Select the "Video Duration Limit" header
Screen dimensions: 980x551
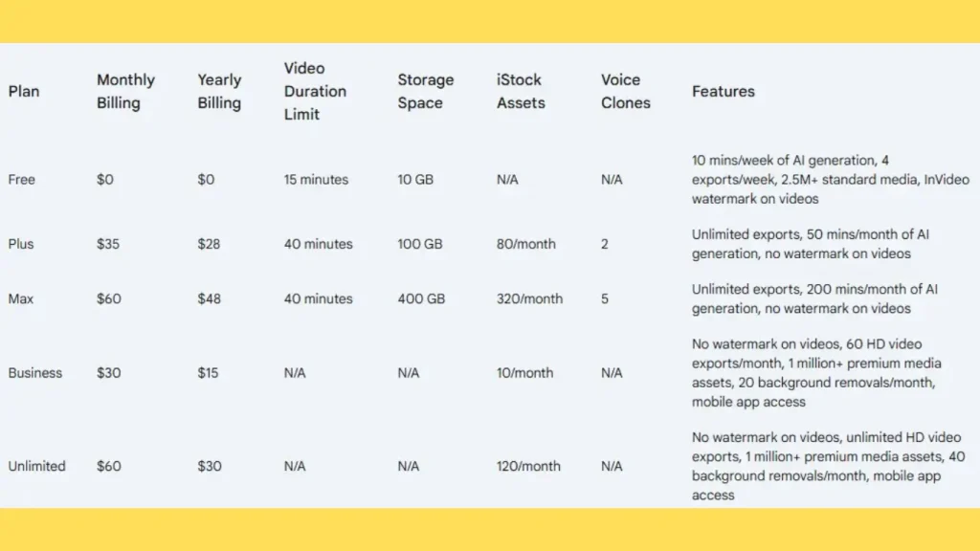pos(315,92)
